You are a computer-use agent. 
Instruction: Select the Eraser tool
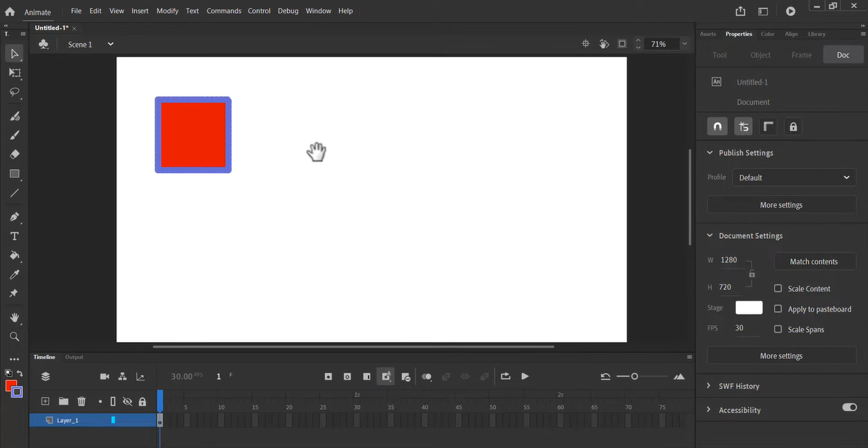click(x=14, y=154)
